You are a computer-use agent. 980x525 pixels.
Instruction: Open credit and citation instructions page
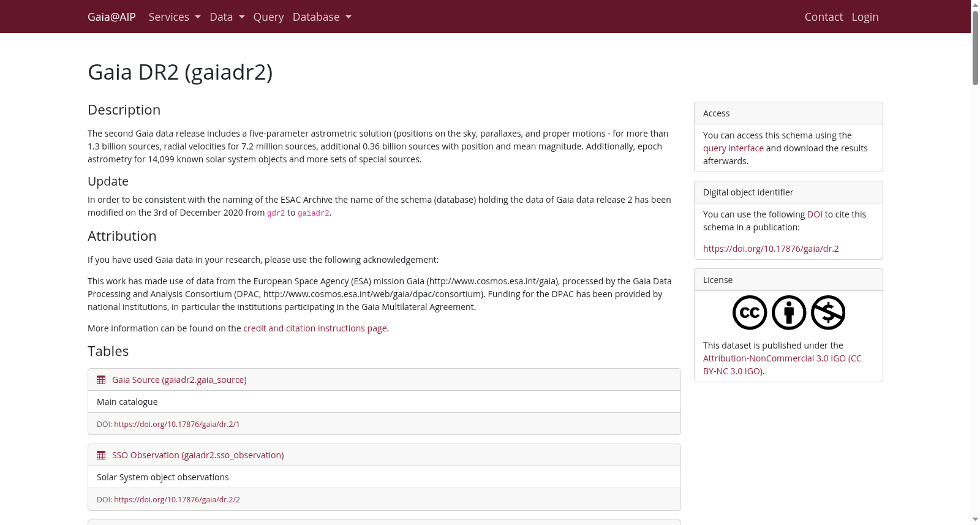click(x=315, y=328)
